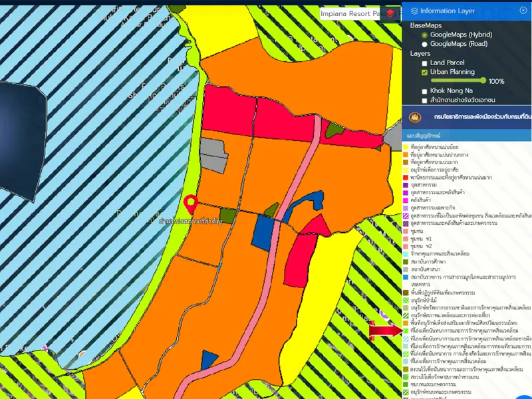Click the yellow low-density residential legend swatch
Viewport: 532px width, 399px height.
pos(405,146)
